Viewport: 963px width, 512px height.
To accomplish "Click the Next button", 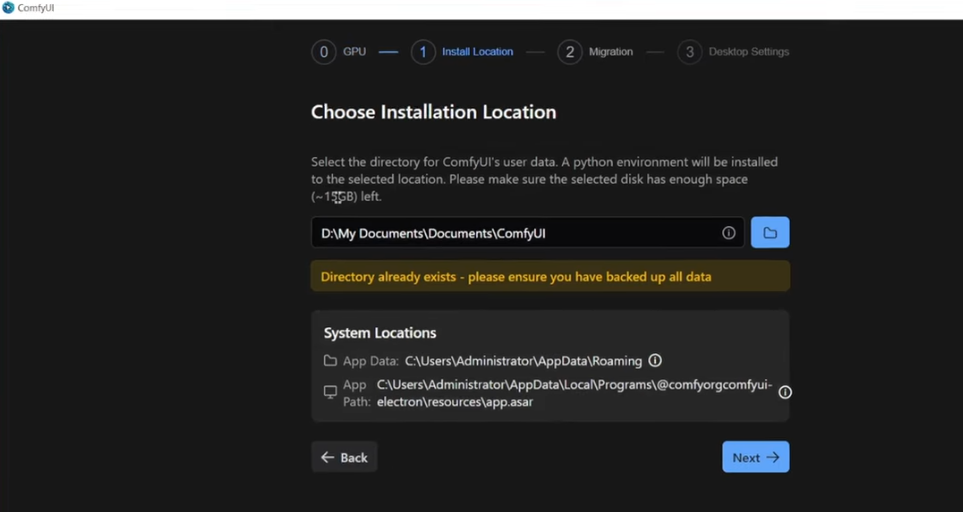I will click(x=755, y=457).
